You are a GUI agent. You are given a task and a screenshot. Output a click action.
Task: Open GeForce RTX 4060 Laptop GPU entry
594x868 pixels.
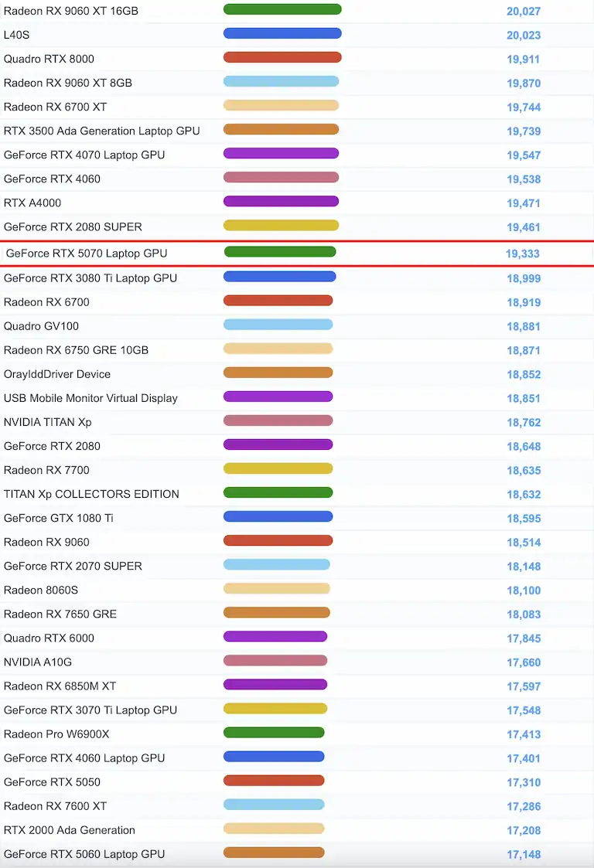point(84,758)
